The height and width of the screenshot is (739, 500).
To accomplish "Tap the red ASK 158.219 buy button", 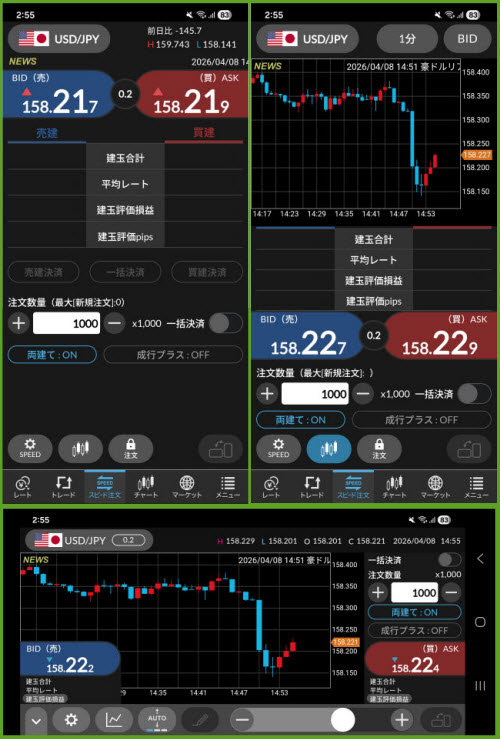I will [x=192, y=94].
